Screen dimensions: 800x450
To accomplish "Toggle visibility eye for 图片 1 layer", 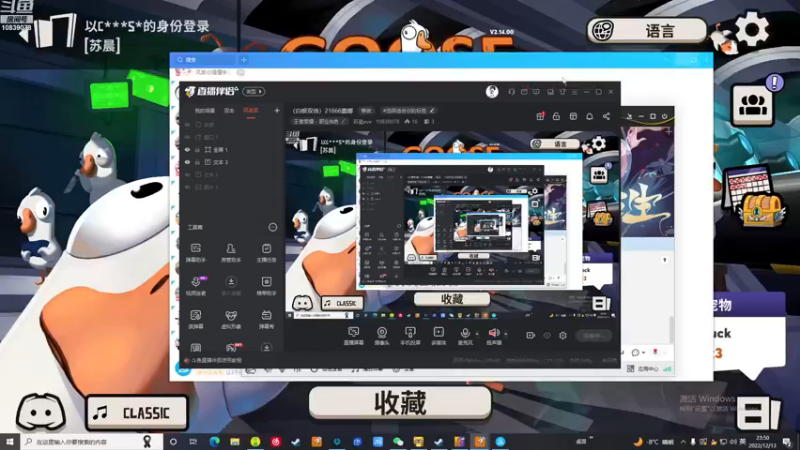I will (x=187, y=187).
